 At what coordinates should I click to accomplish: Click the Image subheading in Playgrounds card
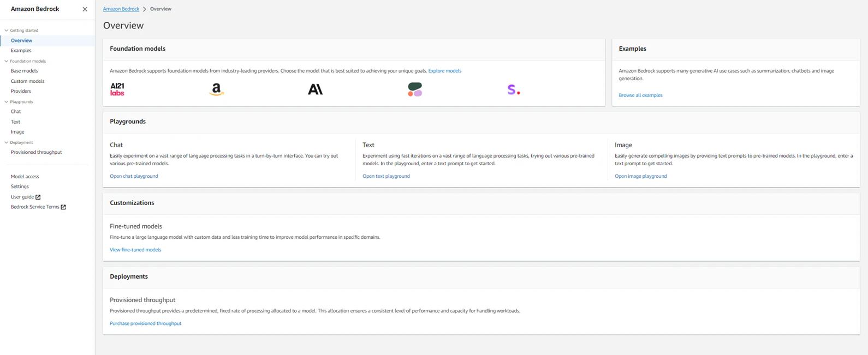pyautogui.click(x=623, y=145)
